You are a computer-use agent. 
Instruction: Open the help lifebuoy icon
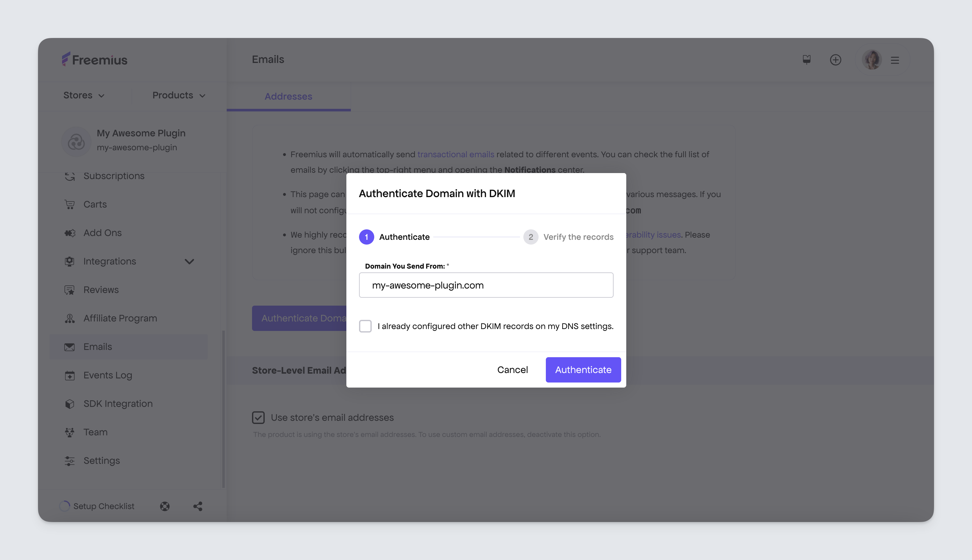click(165, 506)
